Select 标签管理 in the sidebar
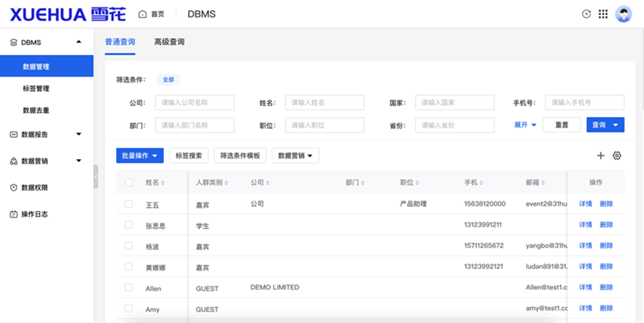 [36, 89]
